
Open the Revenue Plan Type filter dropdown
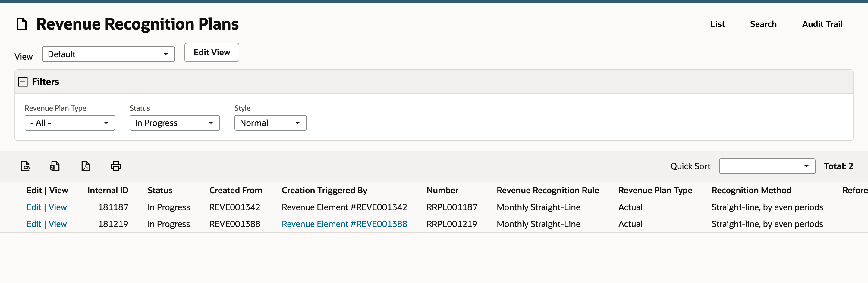click(x=70, y=123)
